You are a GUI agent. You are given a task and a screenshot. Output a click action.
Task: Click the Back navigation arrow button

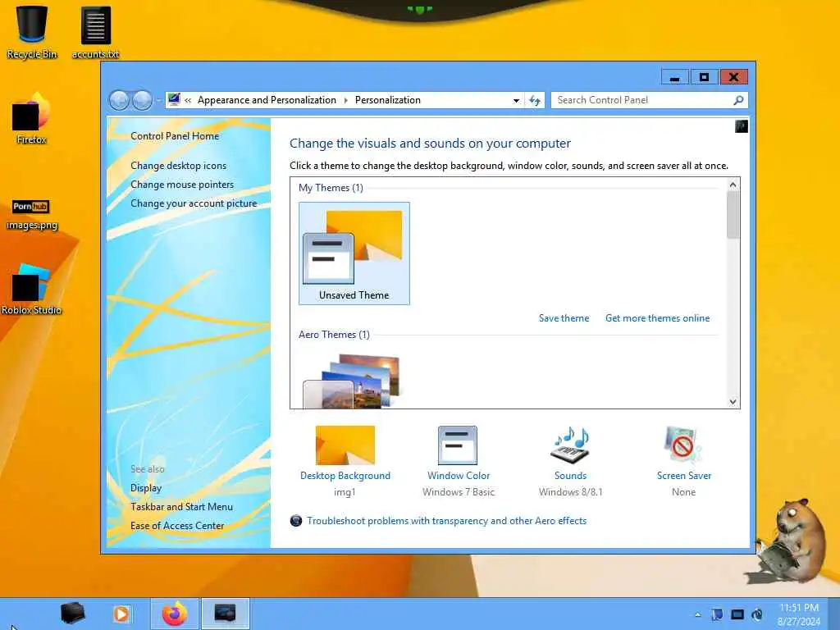tap(119, 100)
